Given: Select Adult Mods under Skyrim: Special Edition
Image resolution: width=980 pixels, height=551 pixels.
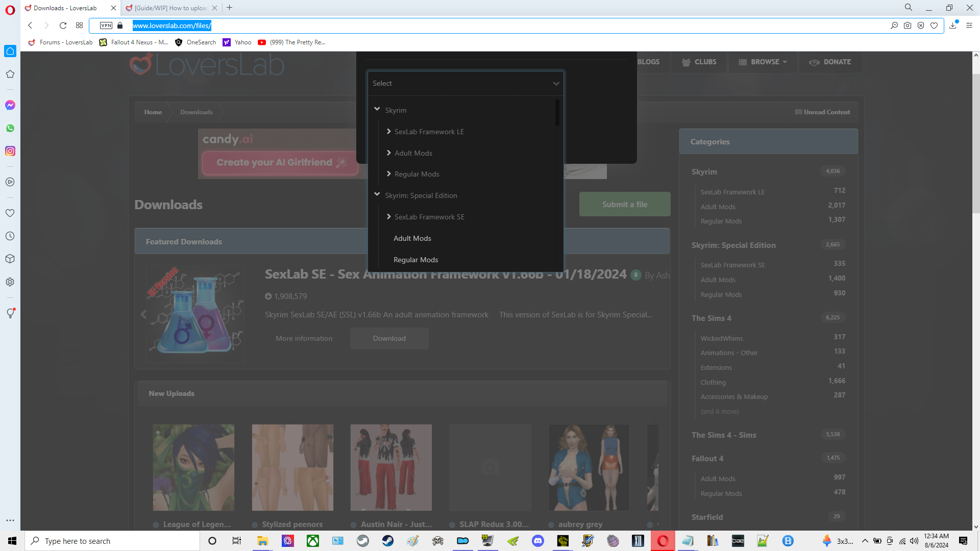Looking at the screenshot, I should (x=412, y=238).
